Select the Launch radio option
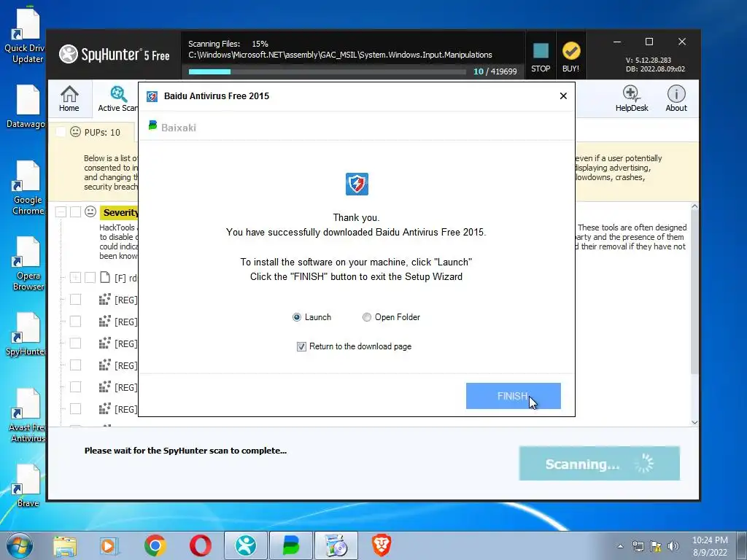The height and width of the screenshot is (560, 747). click(297, 317)
